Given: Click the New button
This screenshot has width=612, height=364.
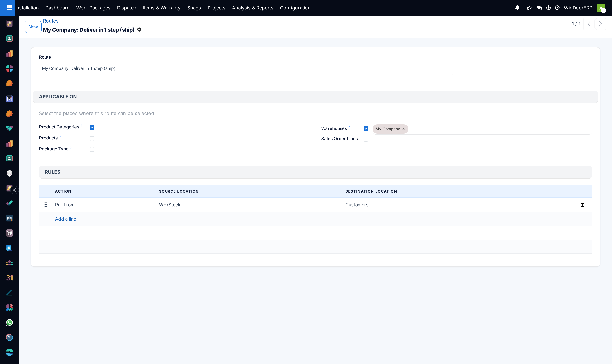Looking at the screenshot, I should [33, 27].
